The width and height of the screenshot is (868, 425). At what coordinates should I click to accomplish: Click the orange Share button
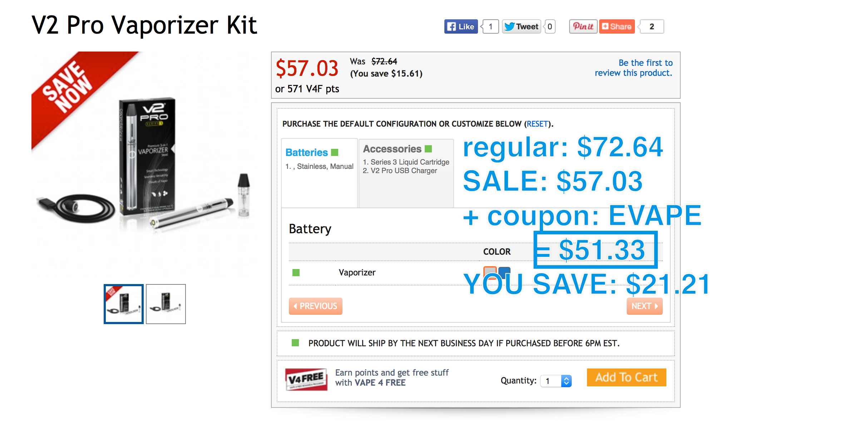coord(617,26)
